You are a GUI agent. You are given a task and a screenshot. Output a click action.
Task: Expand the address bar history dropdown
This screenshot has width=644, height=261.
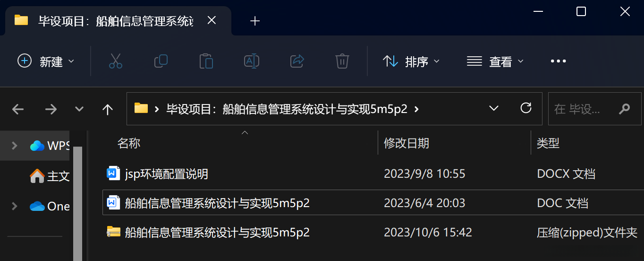click(x=494, y=109)
